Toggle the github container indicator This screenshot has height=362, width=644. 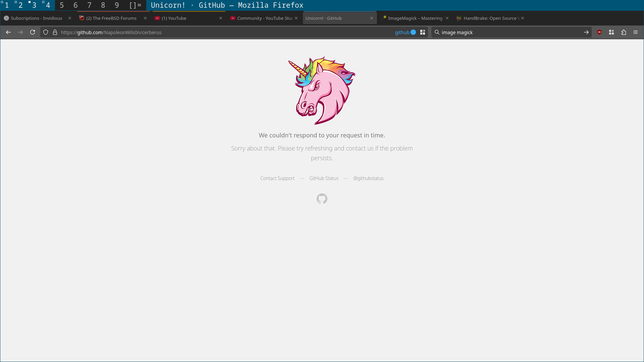(405, 32)
